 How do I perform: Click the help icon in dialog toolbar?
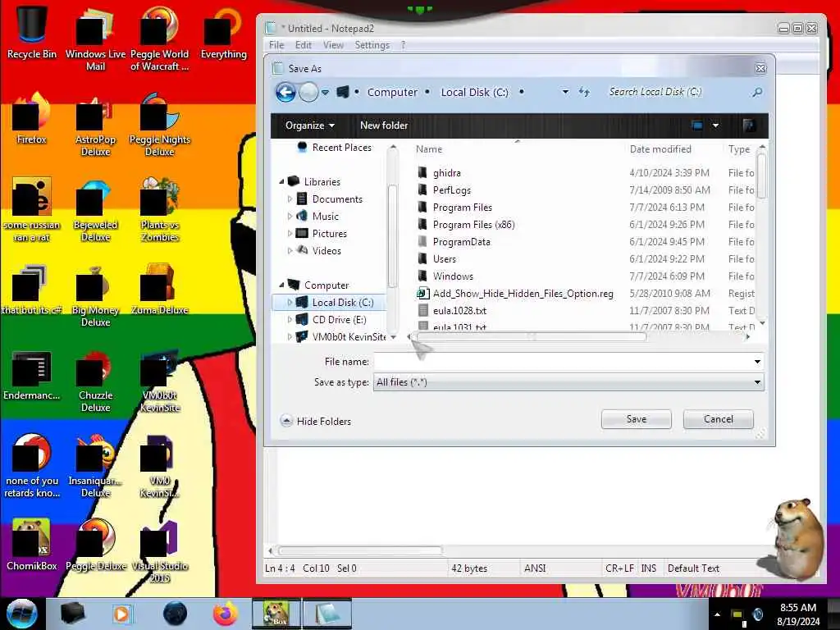coord(749,126)
